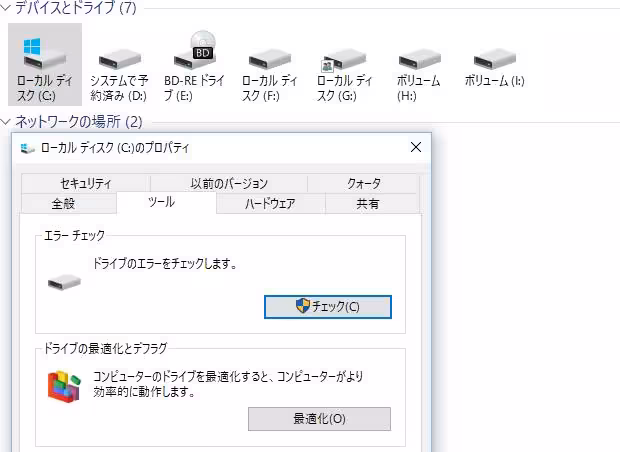Open the 以前のバージョン tab
The height and width of the screenshot is (452, 620).
pos(229,183)
